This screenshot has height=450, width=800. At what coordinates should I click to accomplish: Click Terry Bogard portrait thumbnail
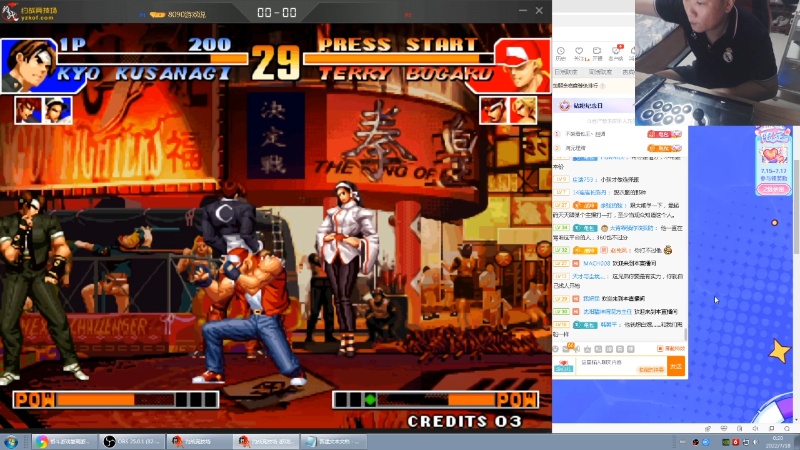(x=523, y=65)
